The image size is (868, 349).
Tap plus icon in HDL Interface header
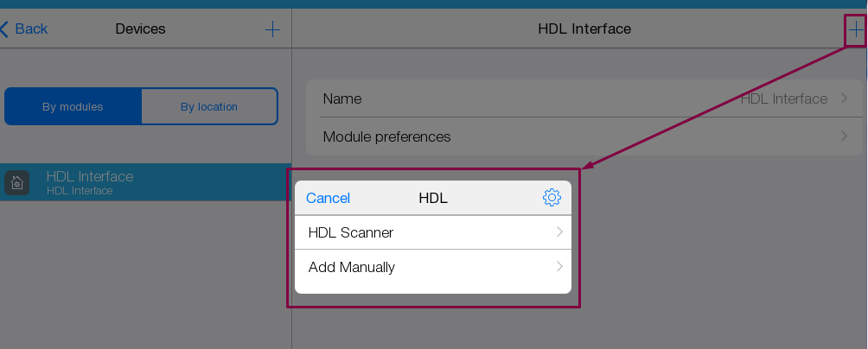pos(856,29)
